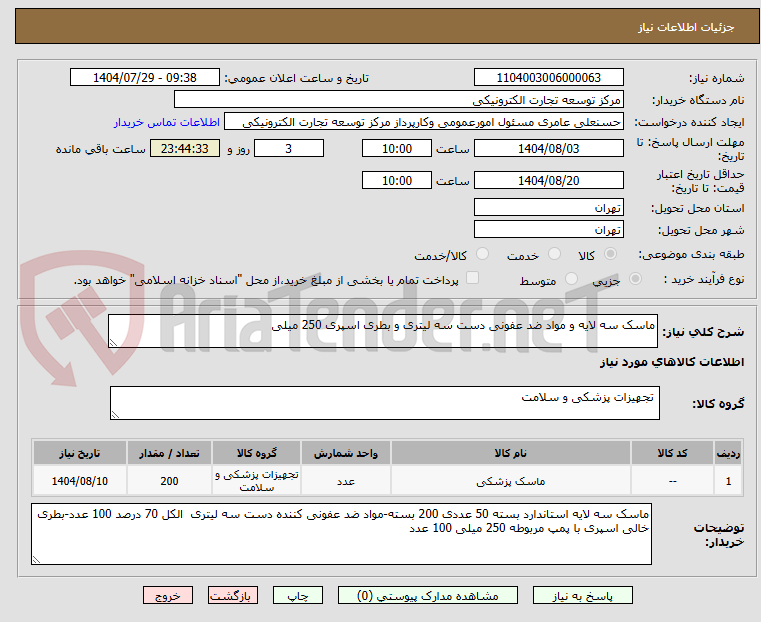Click the استان محل تحویل field

click(548, 208)
